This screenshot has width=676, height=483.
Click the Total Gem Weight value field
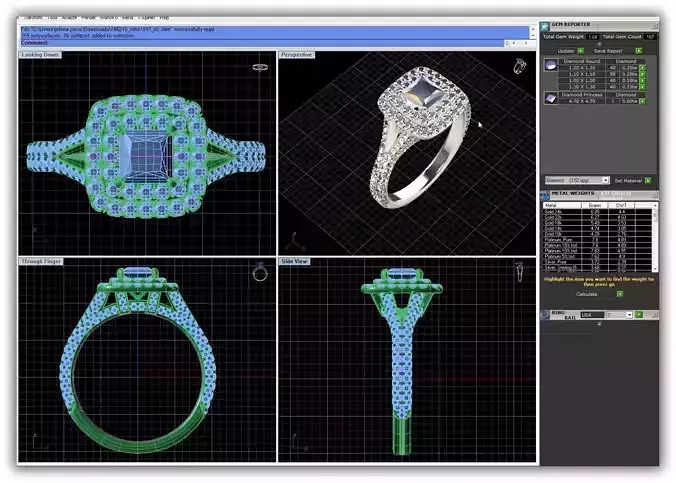[593, 37]
